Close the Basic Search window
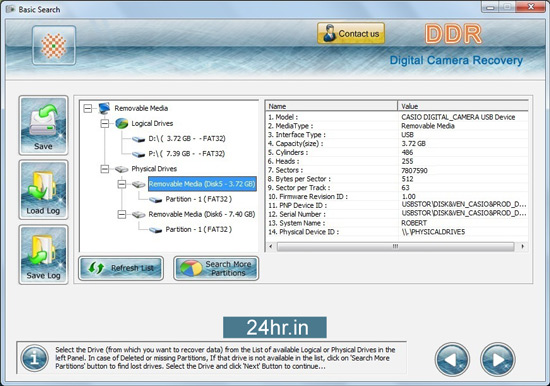This screenshot has height=386, width=550. [x=531, y=7]
